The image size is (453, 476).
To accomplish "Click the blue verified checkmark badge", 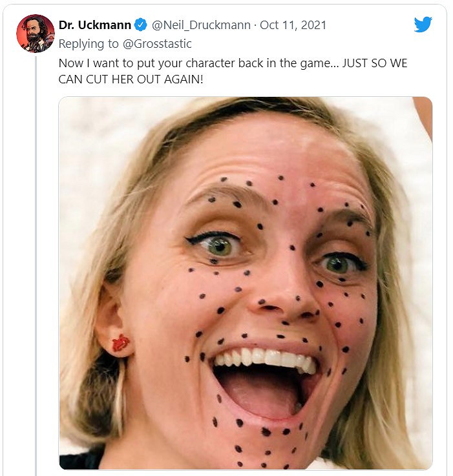I will (x=140, y=25).
